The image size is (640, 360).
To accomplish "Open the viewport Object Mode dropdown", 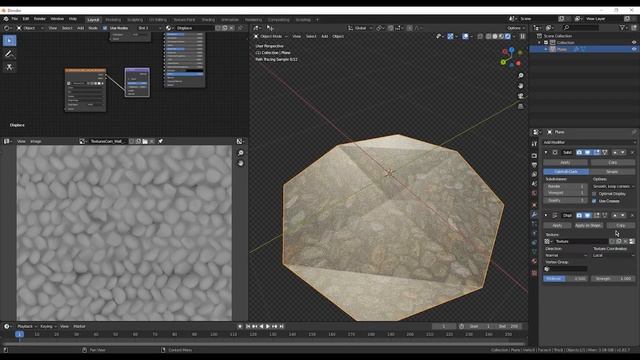I will tap(271, 36).
